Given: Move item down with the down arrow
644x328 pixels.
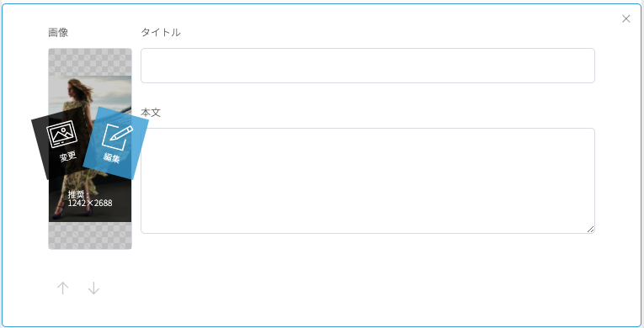Looking at the screenshot, I should pyautogui.click(x=93, y=288).
